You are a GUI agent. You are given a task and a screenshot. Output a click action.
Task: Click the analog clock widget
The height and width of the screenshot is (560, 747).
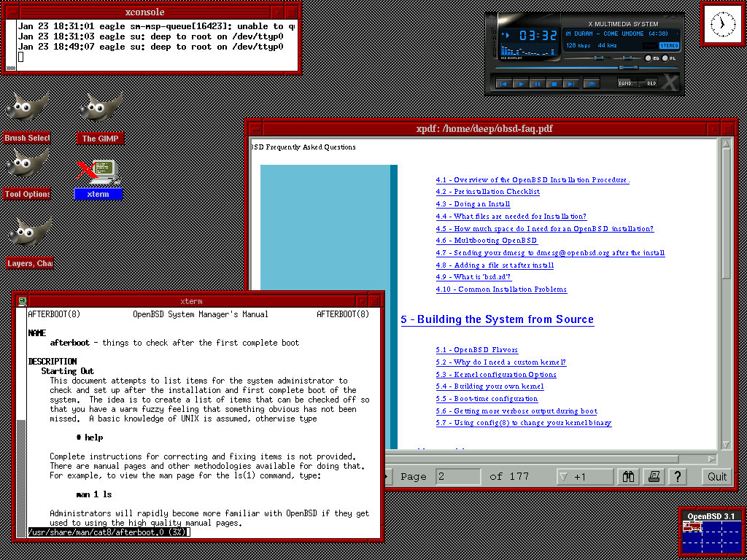tap(723, 24)
